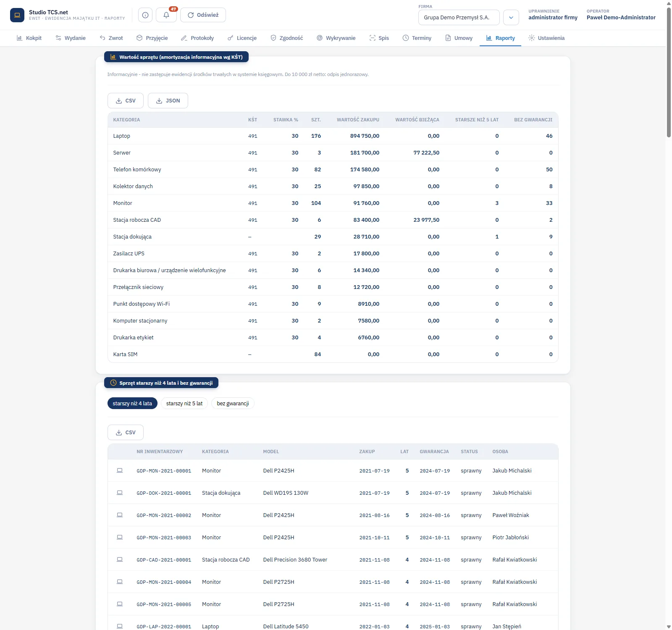Click laptop icon in GDP-CAD-2021-00001 row

point(120,559)
